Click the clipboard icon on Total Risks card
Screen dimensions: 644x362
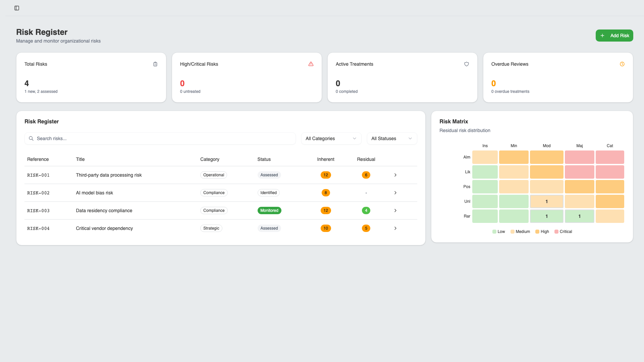click(x=155, y=64)
